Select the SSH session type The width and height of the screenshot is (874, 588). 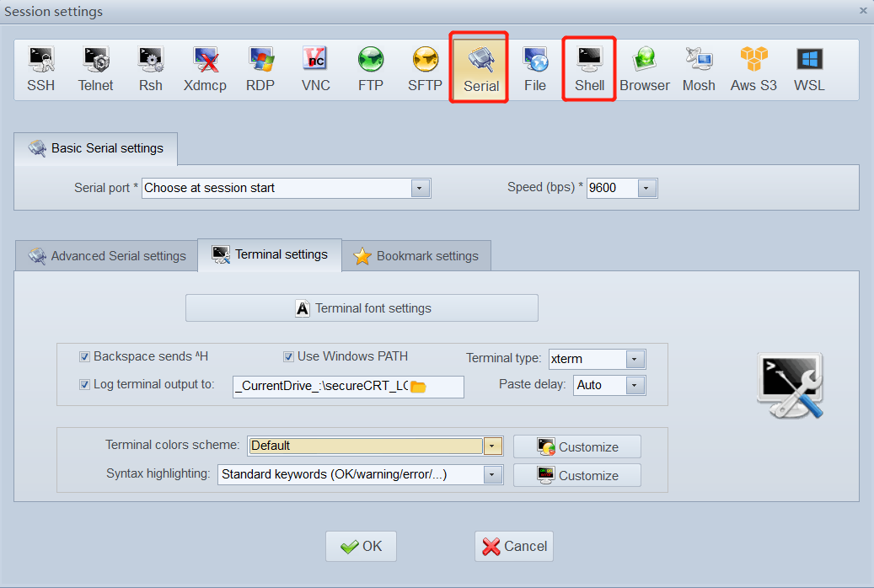[40, 69]
